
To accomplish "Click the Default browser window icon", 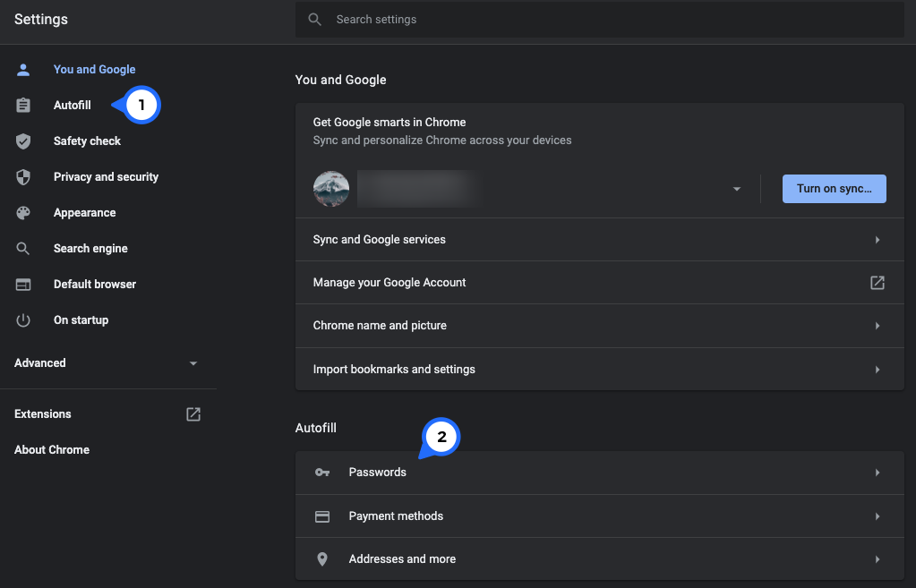I will click(x=23, y=285).
